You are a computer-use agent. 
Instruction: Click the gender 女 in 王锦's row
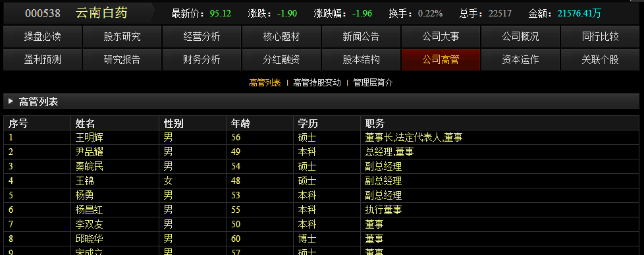(169, 181)
